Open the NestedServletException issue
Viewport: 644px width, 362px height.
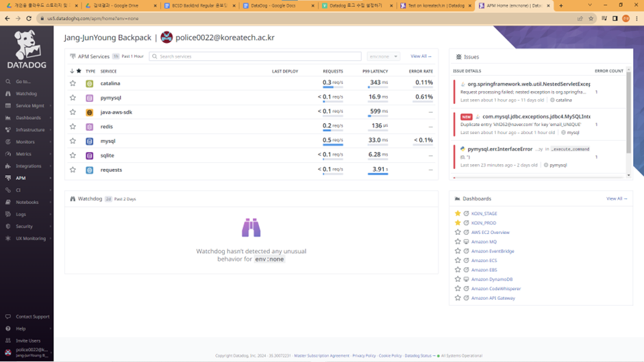click(x=529, y=83)
